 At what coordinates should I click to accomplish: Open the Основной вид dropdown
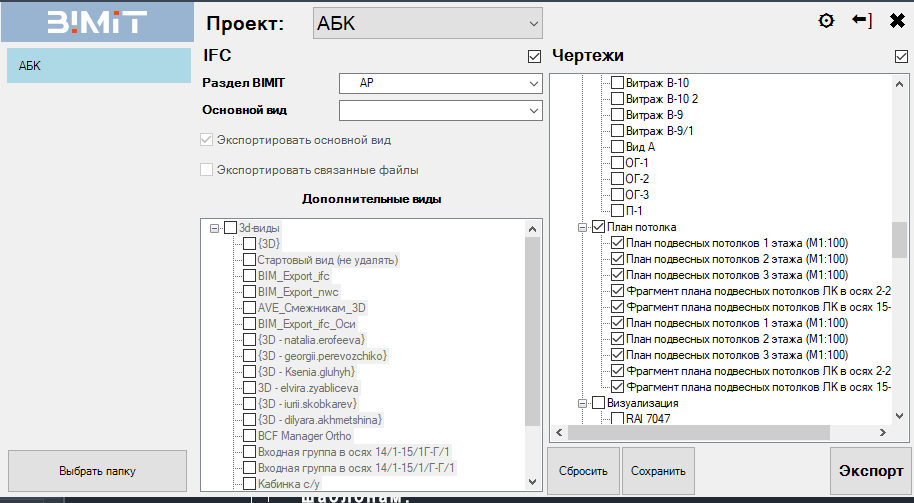[x=440, y=109]
